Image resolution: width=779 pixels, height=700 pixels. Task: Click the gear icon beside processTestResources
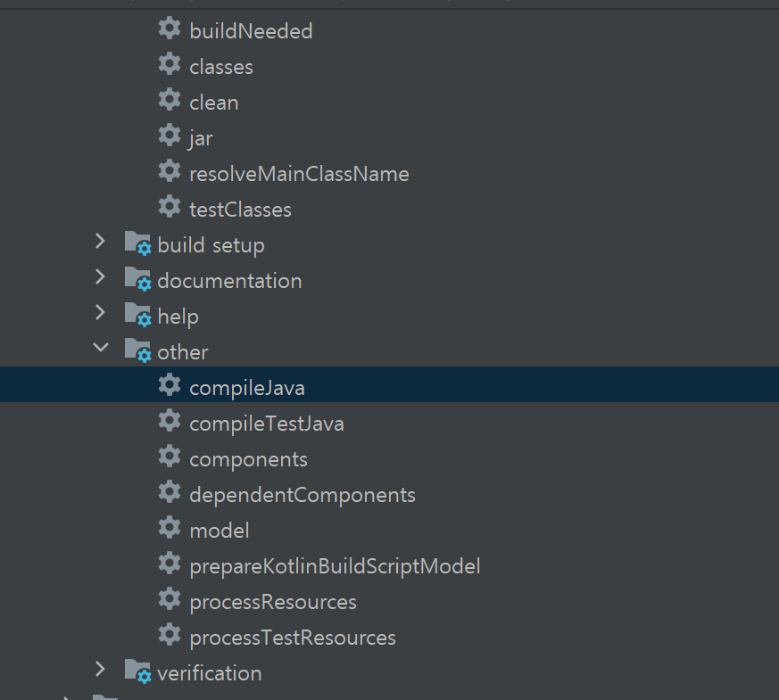(x=170, y=635)
